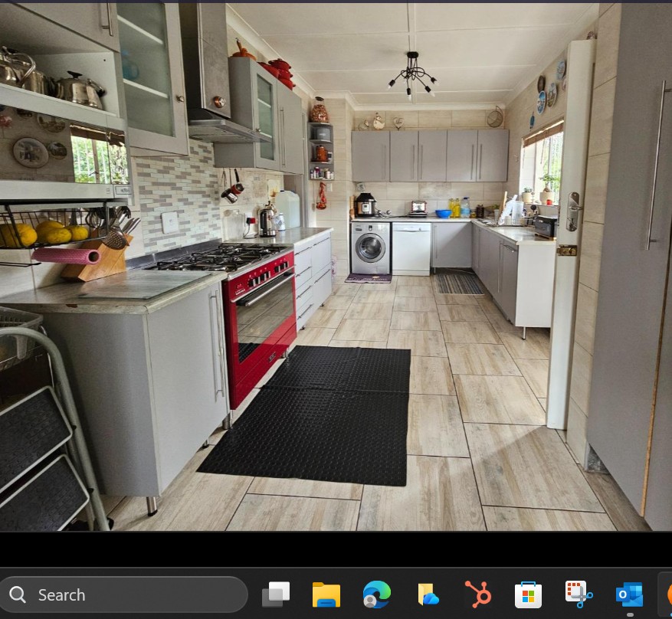Open HubSpot app in taskbar

click(477, 594)
